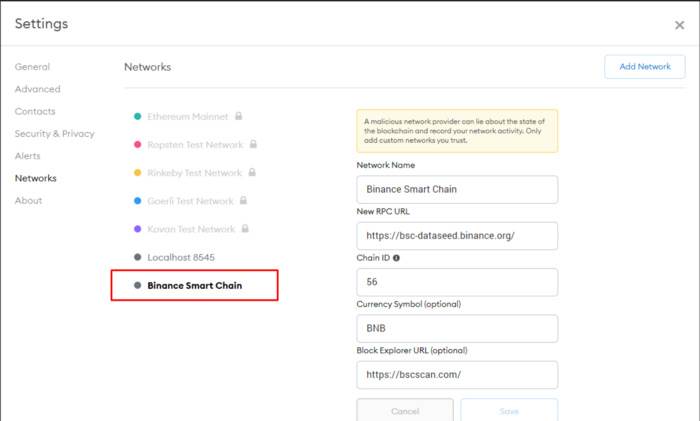Image resolution: width=700 pixels, height=421 pixels.
Task: Open the About section
Action: [28, 200]
